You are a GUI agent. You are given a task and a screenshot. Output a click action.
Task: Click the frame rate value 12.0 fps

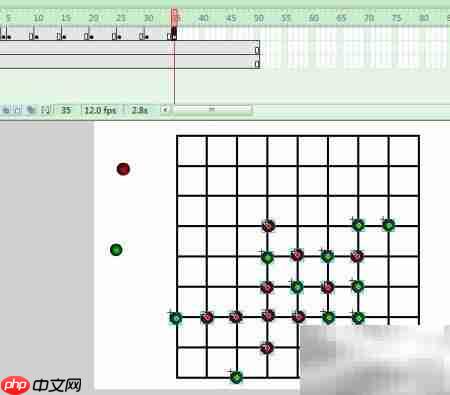(x=100, y=110)
